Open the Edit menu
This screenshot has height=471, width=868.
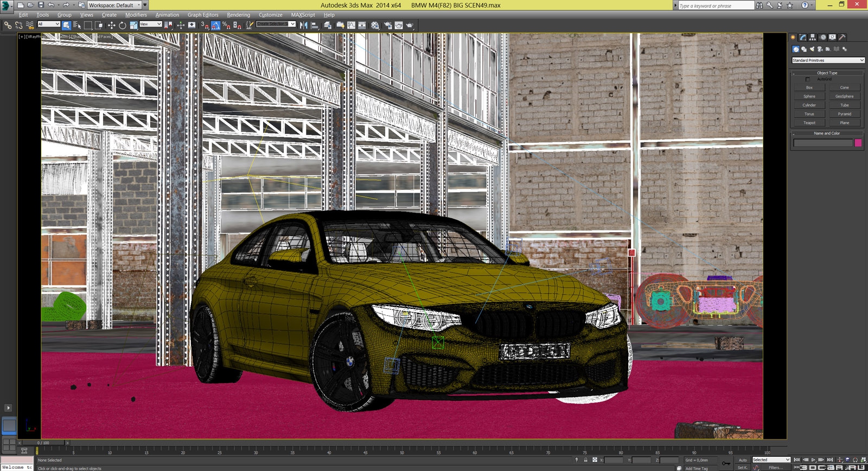[23, 15]
